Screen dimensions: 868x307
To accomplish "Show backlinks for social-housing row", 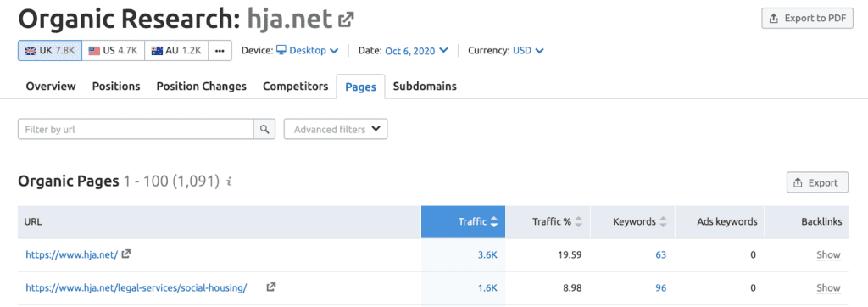I will pos(828,287).
